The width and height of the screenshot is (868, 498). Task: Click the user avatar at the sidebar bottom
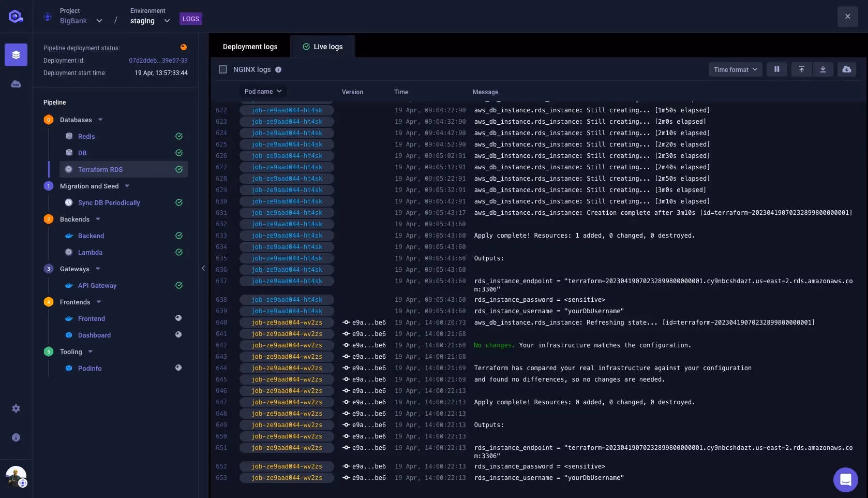(16, 475)
